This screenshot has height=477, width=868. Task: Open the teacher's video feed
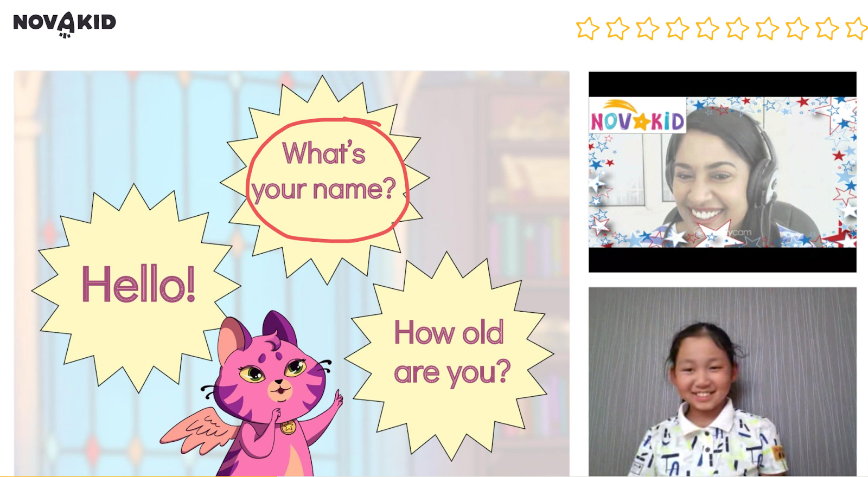pos(723,172)
